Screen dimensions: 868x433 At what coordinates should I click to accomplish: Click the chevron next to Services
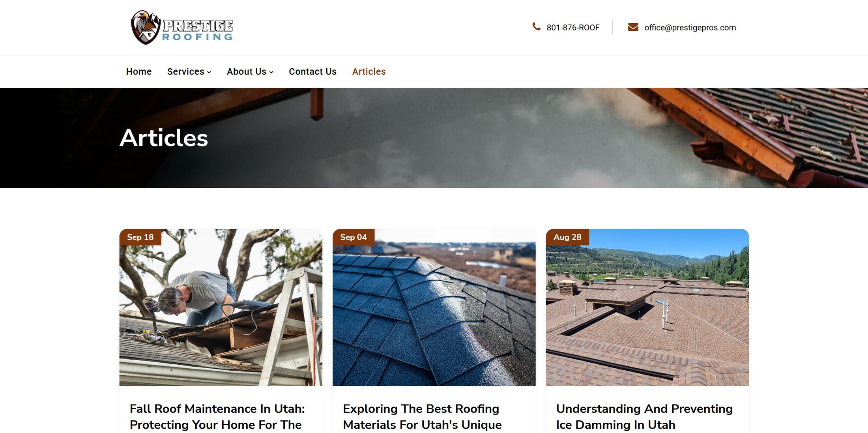tap(209, 72)
